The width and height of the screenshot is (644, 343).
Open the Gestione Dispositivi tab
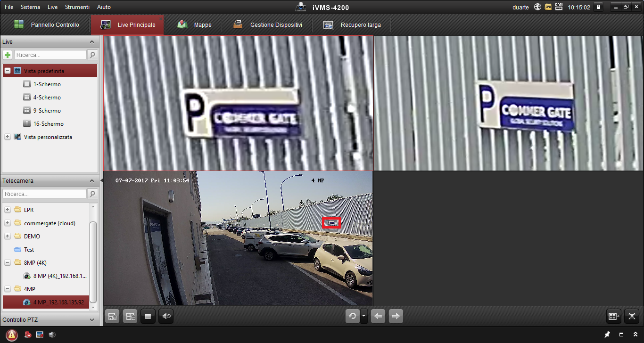[267, 25]
